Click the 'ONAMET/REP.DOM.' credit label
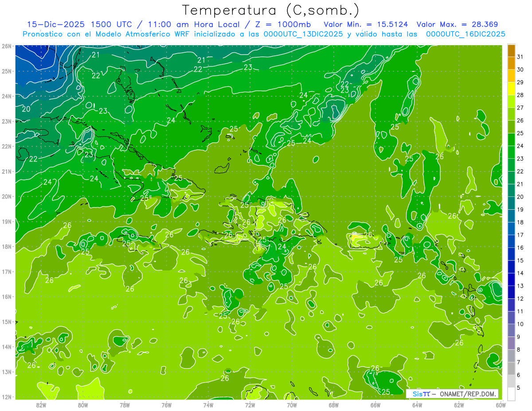The image size is (532, 411). 467,394
